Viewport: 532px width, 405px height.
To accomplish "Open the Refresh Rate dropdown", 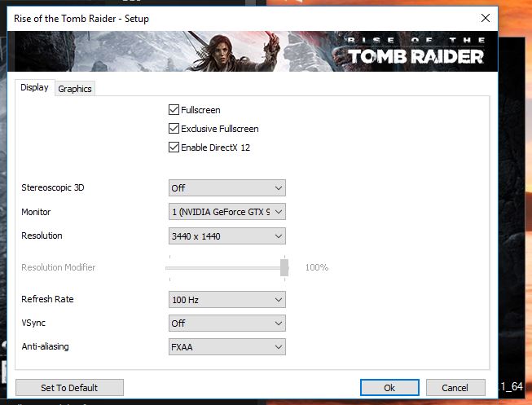I will tap(227, 299).
